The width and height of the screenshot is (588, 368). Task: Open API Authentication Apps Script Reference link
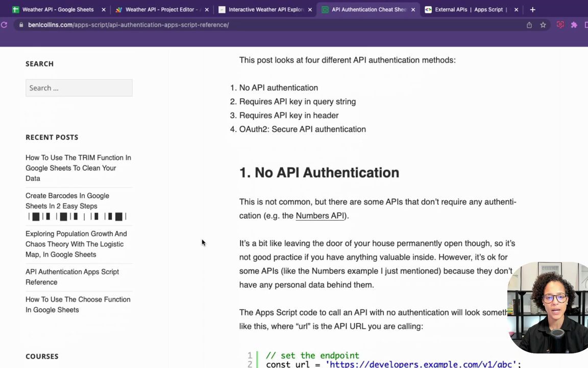click(72, 277)
